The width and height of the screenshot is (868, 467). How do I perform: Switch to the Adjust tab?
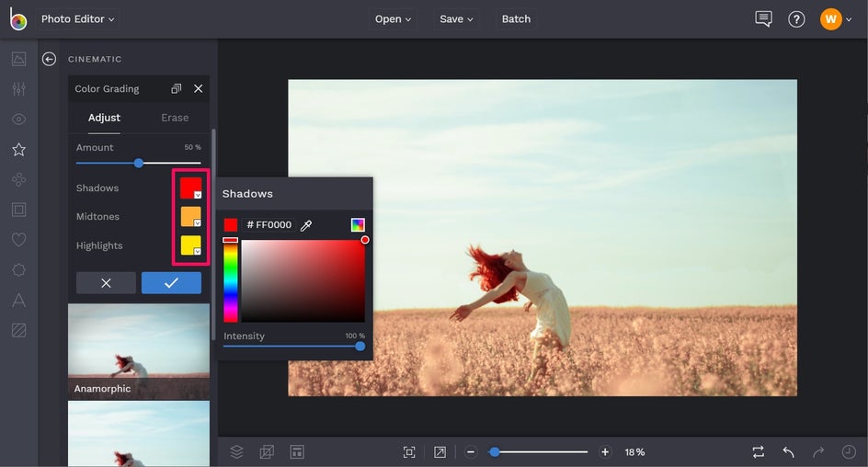104,118
